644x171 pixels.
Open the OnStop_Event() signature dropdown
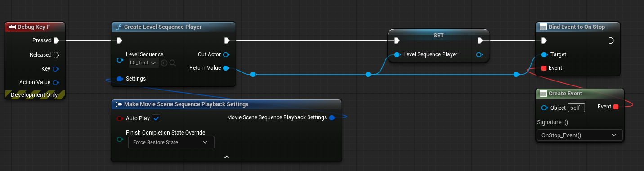[580, 135]
